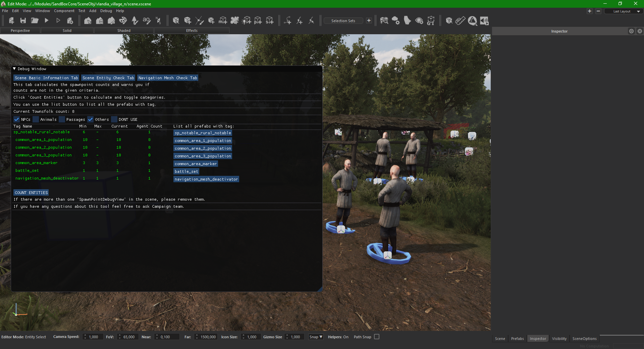The width and height of the screenshot is (644, 349).
Task: Open the Component menu
Action: coord(64,11)
